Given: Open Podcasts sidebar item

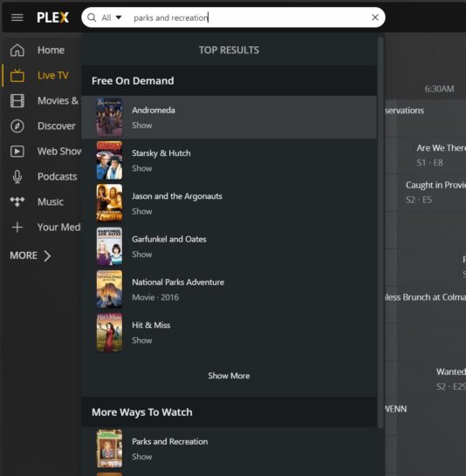Looking at the screenshot, I should (x=58, y=177).
